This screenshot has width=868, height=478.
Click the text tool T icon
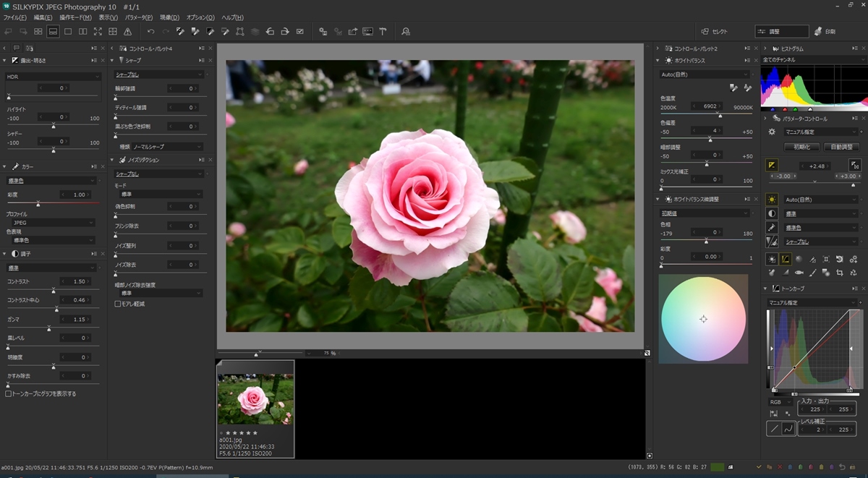point(383,31)
